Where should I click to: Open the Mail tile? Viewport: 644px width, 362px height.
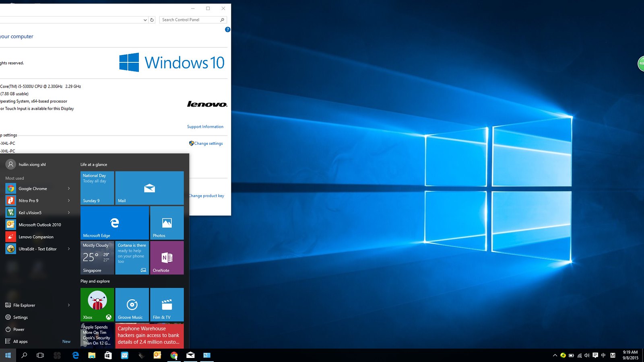tap(149, 188)
